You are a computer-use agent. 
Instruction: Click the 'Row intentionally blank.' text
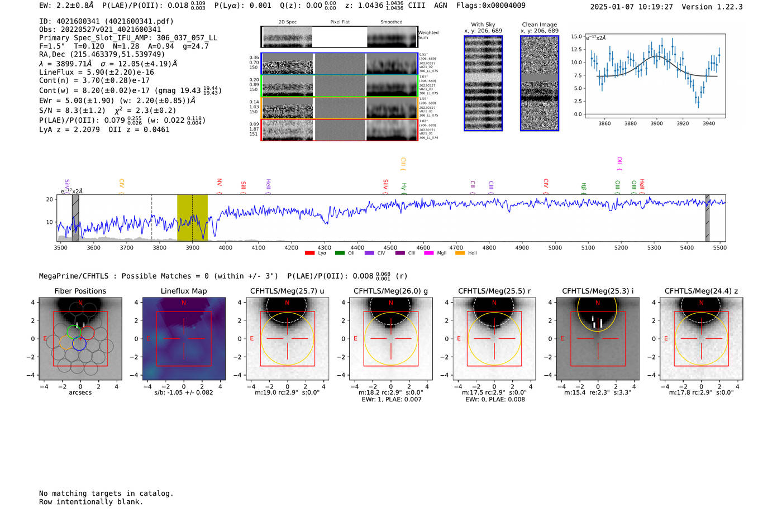click(x=91, y=502)
